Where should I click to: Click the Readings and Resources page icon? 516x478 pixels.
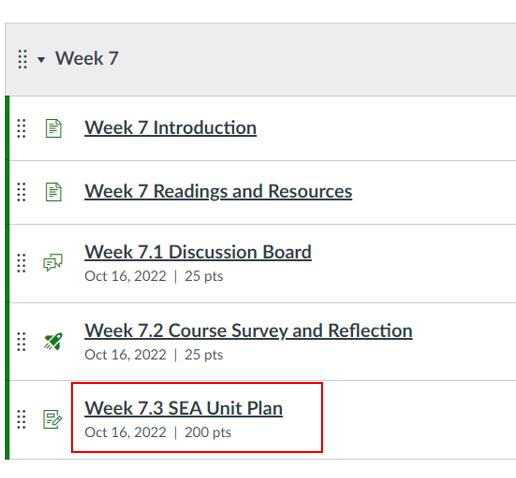[x=53, y=192]
